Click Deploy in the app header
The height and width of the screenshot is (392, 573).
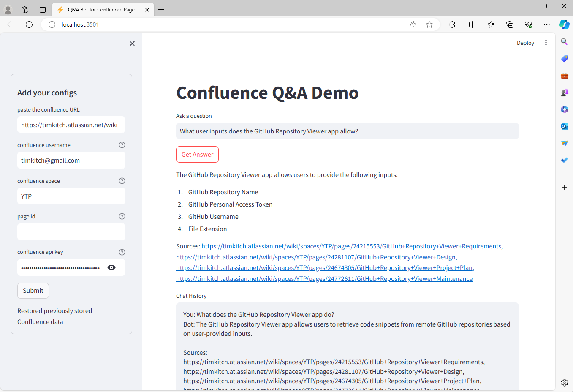click(525, 43)
